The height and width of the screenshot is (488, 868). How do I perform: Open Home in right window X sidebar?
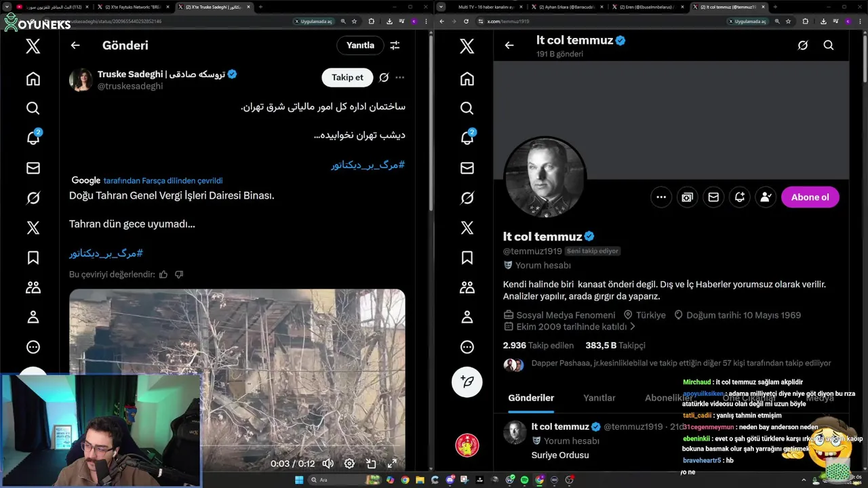tap(467, 79)
